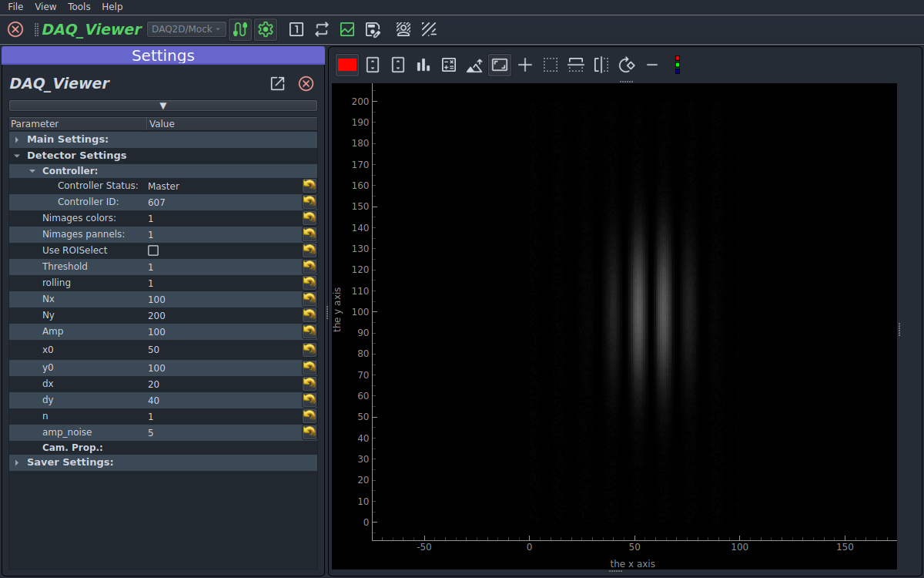Edit the Nx value 100

pyautogui.click(x=223, y=299)
